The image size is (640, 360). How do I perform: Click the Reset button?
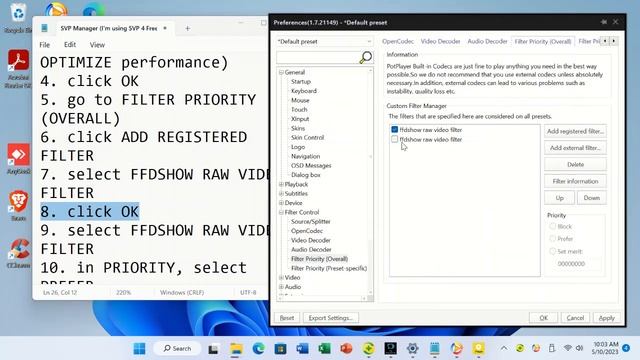pos(287,318)
